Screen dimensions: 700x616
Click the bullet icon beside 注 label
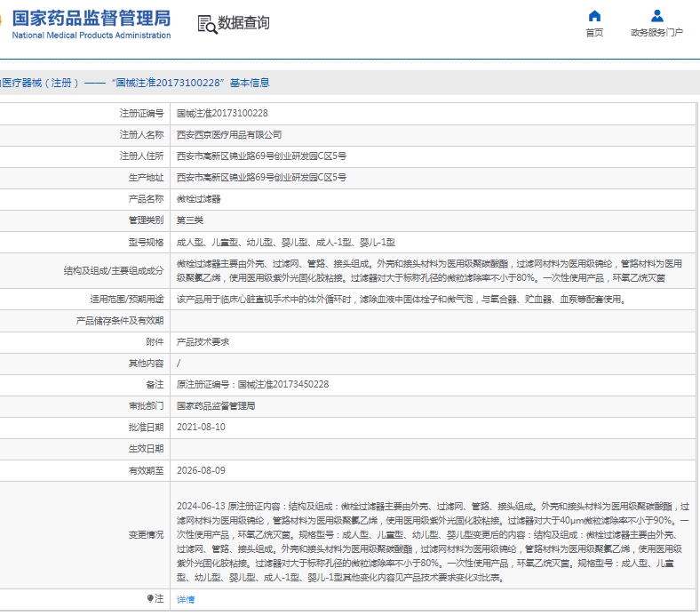pyautogui.click(x=150, y=598)
